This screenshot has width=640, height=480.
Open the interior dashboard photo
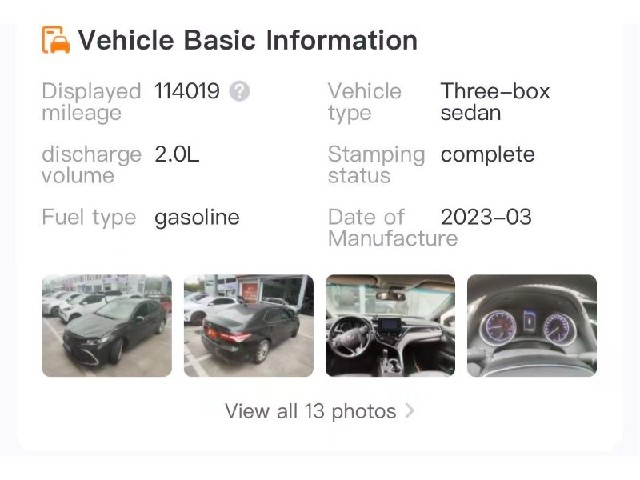(x=390, y=325)
